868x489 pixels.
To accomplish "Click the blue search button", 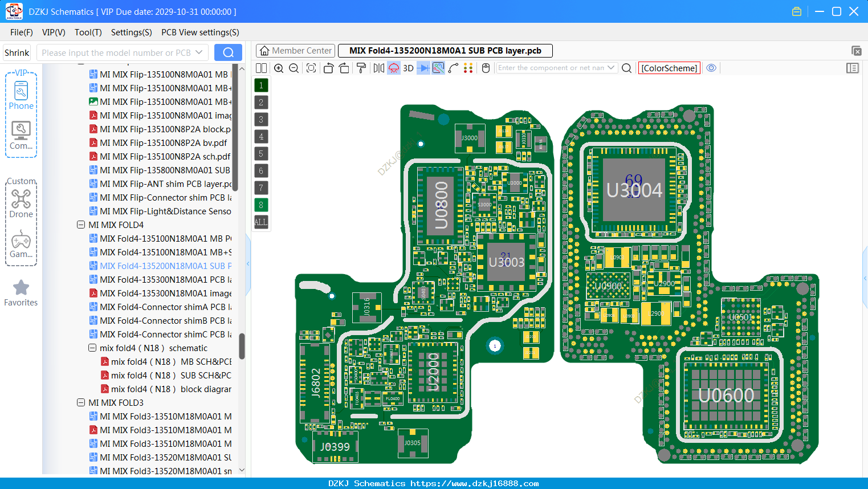I will tap(228, 52).
